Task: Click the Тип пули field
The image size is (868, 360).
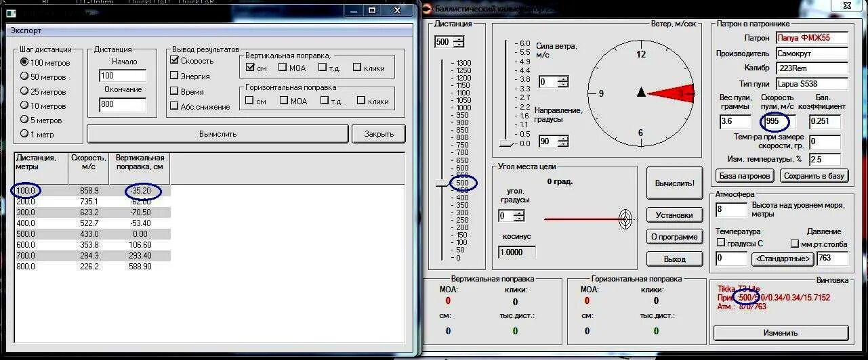Action: click(x=812, y=84)
